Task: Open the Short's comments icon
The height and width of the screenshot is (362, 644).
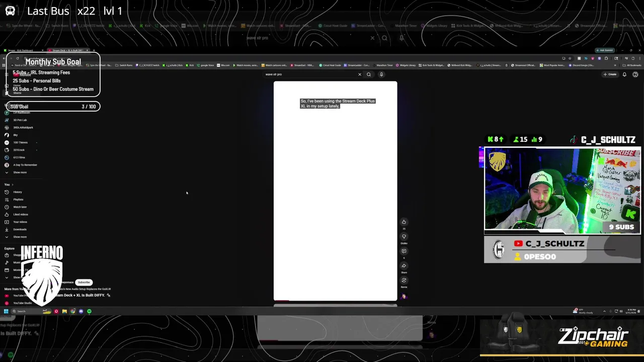Action: 404,251
